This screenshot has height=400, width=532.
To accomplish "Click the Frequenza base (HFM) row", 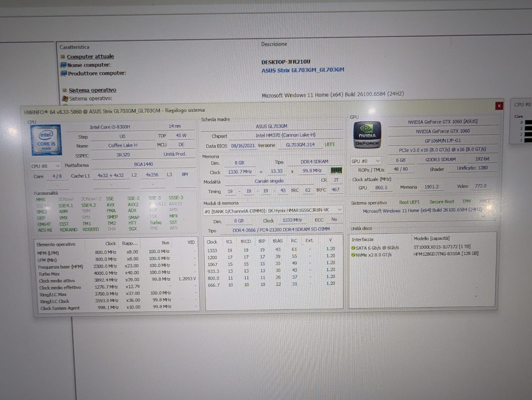I will click(x=116, y=266).
